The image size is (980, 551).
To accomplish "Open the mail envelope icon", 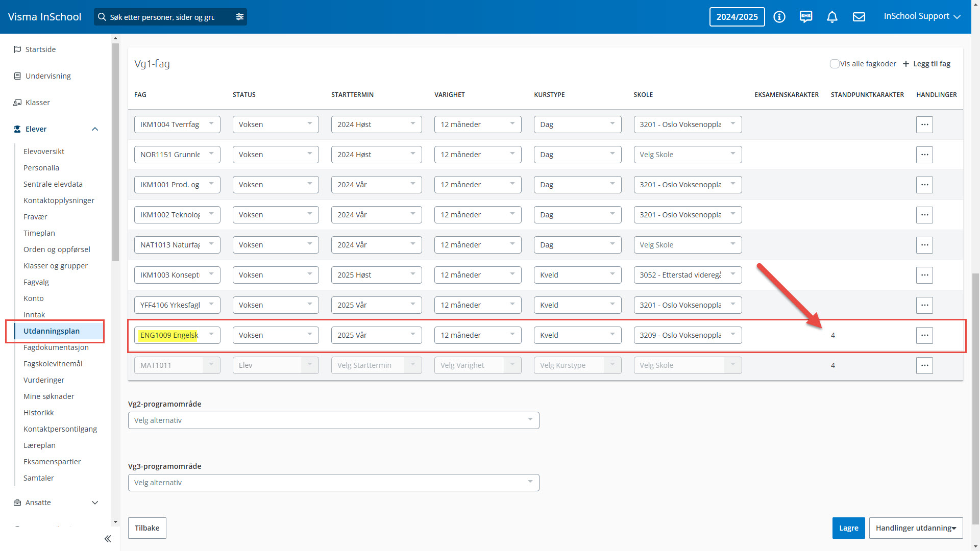I will 859,17.
